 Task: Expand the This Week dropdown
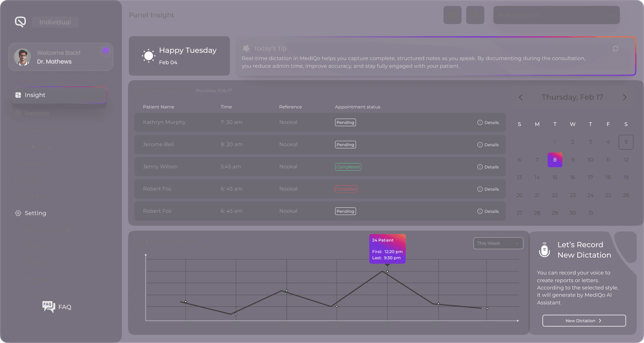pos(498,243)
